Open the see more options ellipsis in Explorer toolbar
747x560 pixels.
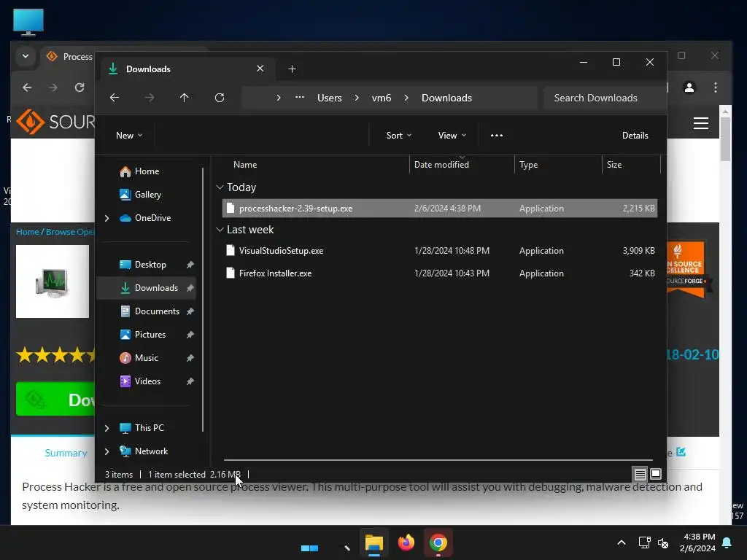tap(496, 135)
